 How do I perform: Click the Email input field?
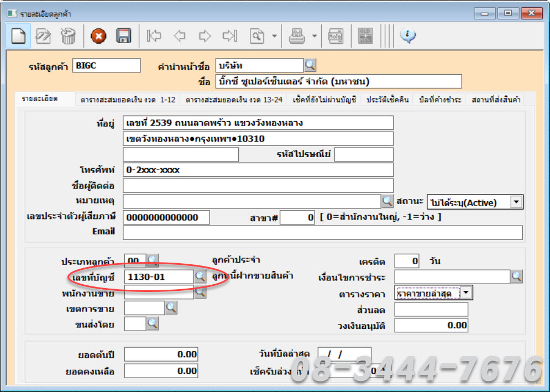[x=323, y=233]
